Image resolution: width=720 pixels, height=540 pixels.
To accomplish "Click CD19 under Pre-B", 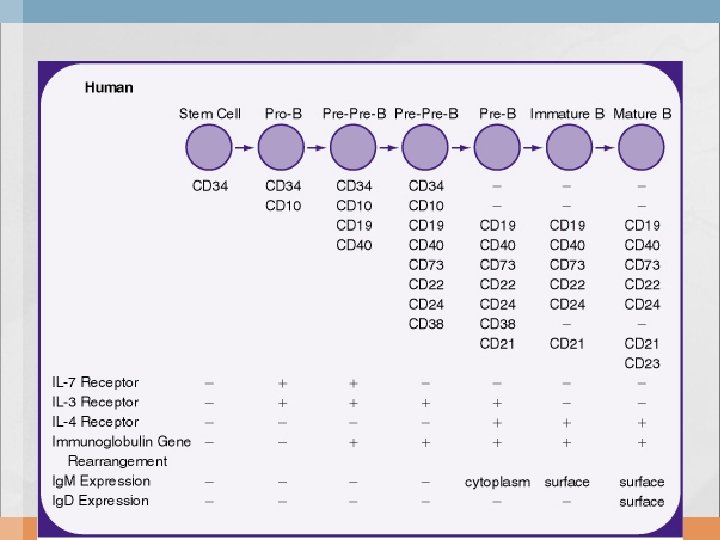I will [497, 225].
